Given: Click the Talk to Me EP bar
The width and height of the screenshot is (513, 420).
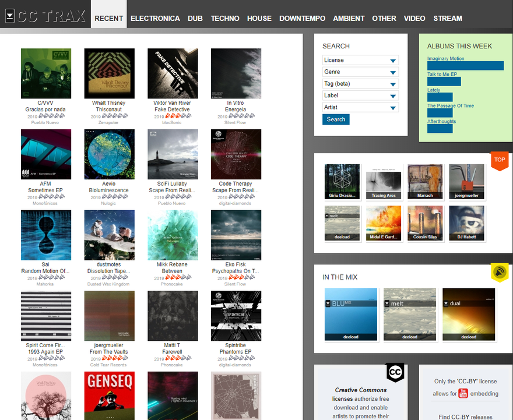Looking at the screenshot, I should pyautogui.click(x=444, y=82).
